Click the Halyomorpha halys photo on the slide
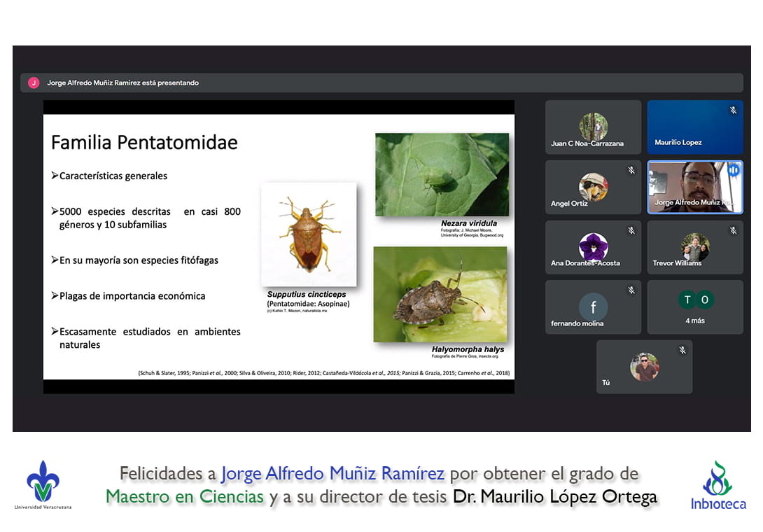Image resolution: width=763 pixels, height=532 pixels. [x=440, y=294]
